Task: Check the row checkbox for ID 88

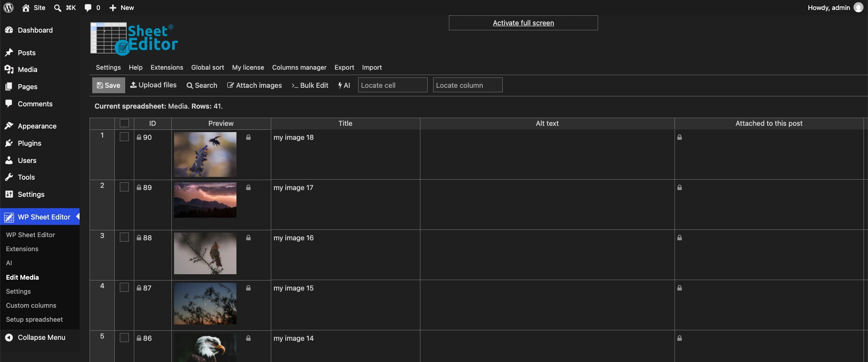Action: 124,237
